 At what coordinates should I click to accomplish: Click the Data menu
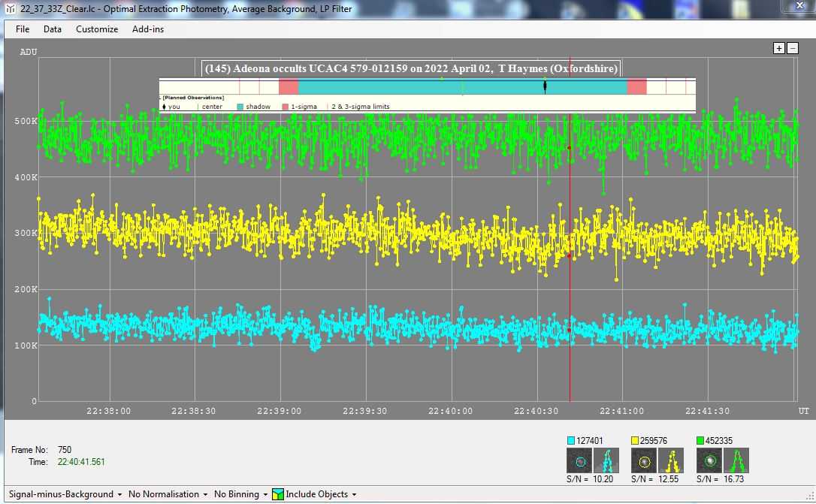click(x=53, y=29)
